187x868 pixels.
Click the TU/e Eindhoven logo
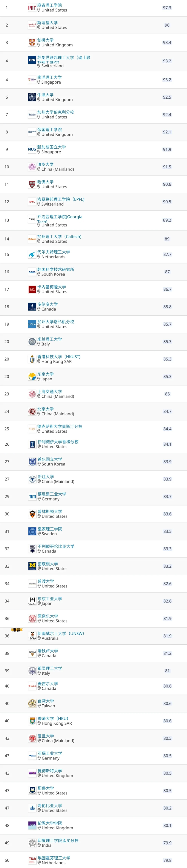[x=32, y=860]
